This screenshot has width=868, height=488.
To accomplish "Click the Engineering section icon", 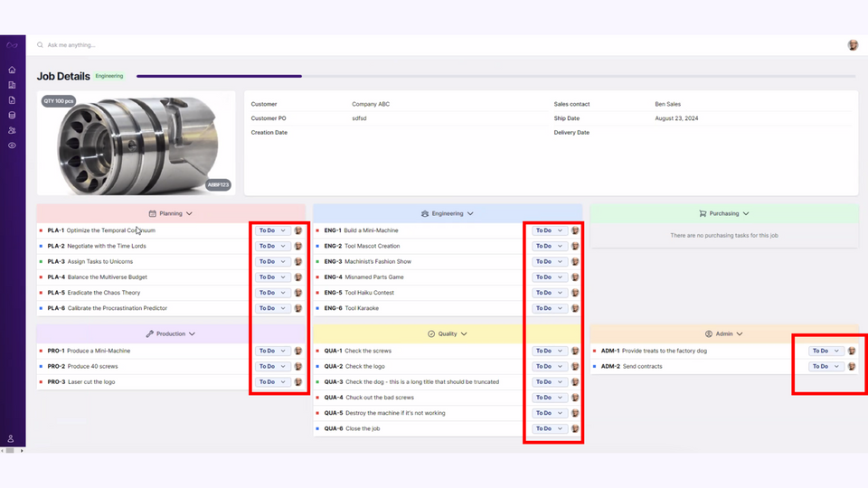I will [x=425, y=213].
